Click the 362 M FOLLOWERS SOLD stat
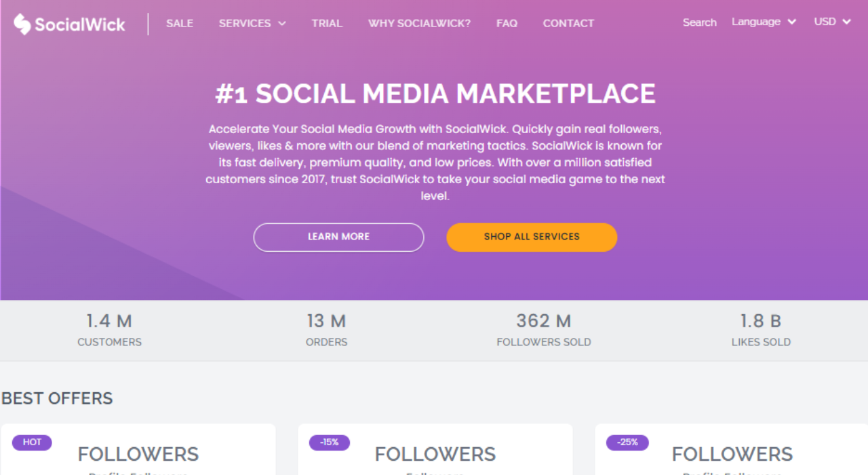Image resolution: width=868 pixels, height=475 pixels. coord(543,329)
